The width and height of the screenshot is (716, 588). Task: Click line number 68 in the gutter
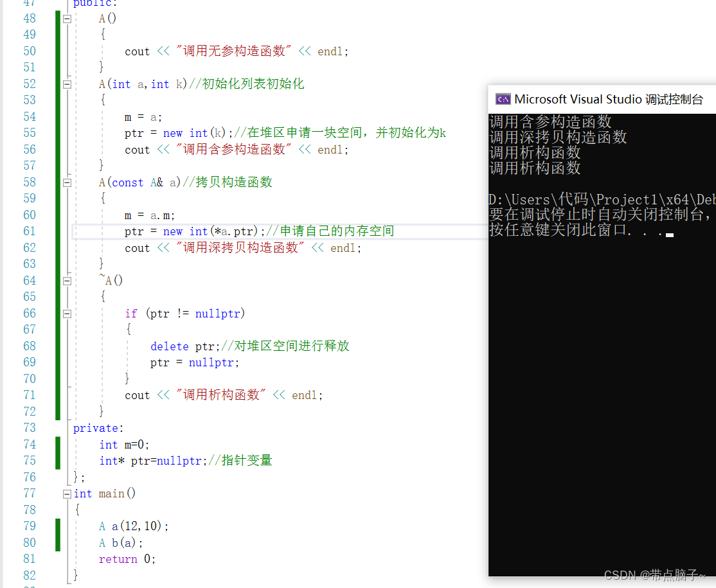(30, 346)
